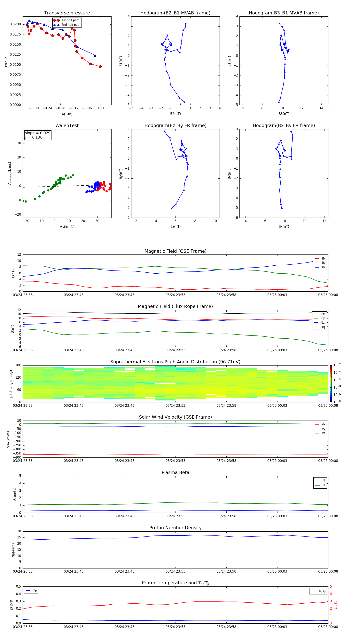
Task: Click the 'Magnetic Field (GSE Frame)' title
Action: pos(175,251)
